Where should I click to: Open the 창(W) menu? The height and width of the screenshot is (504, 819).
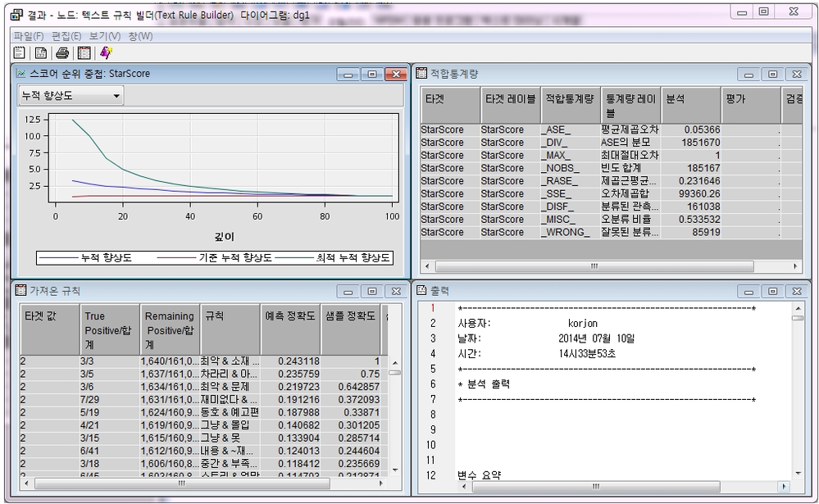click(x=140, y=36)
